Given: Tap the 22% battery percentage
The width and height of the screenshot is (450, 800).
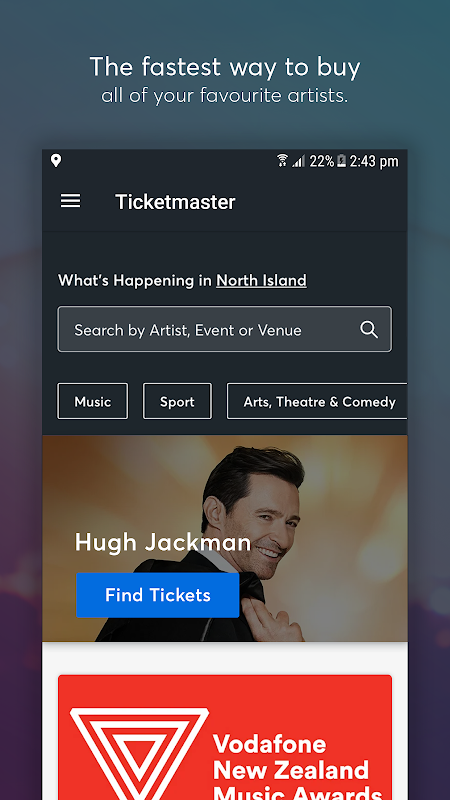Looking at the screenshot, I should pyautogui.click(x=321, y=161).
